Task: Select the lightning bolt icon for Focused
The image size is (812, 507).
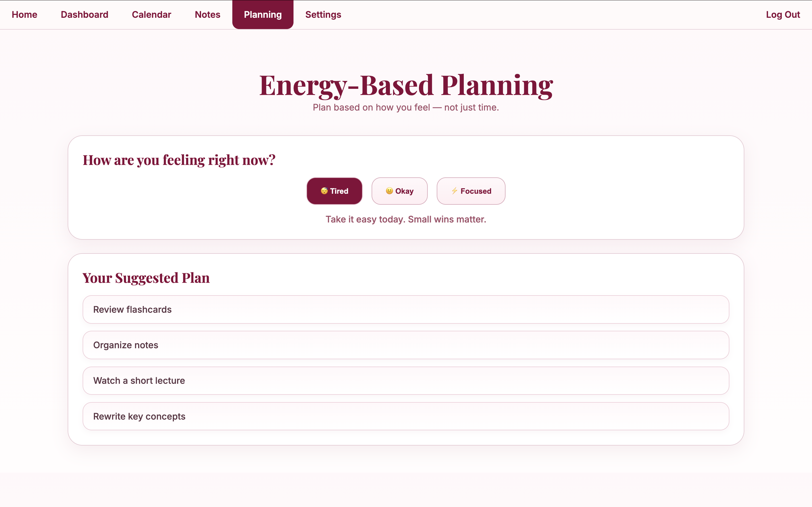Action: 454,191
